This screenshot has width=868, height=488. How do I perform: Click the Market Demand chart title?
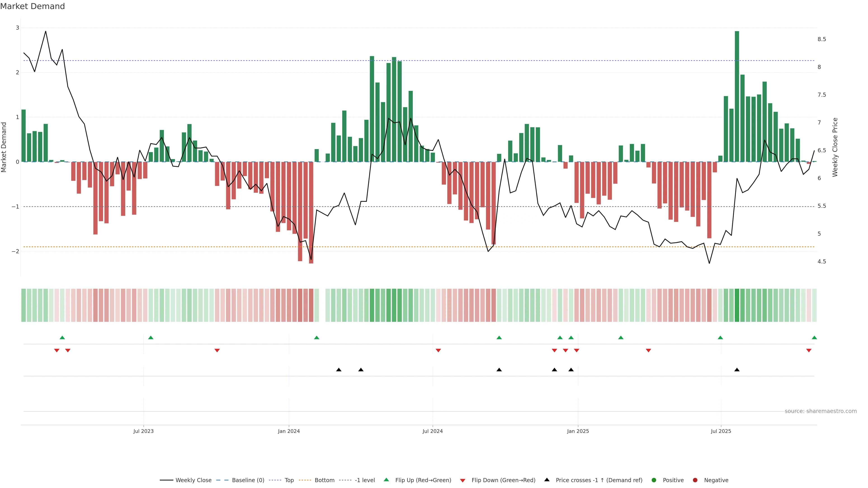(32, 6)
